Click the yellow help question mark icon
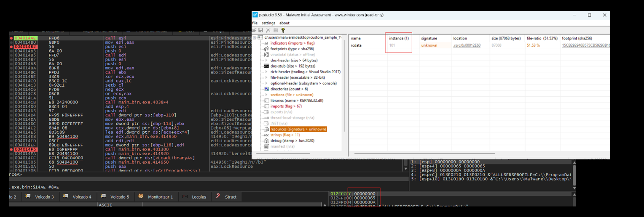This screenshot has height=217, width=644. pyautogui.click(x=283, y=30)
